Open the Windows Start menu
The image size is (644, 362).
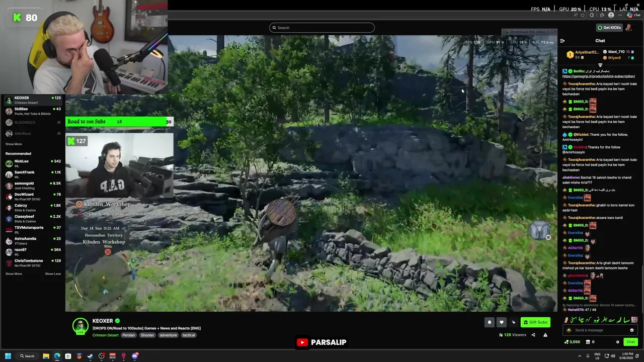pyautogui.click(x=8, y=356)
